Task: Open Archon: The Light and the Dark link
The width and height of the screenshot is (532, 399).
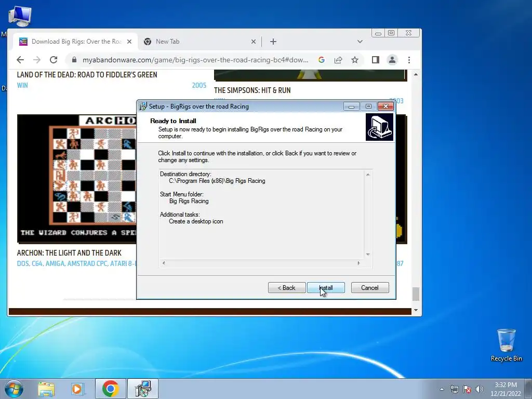Action: (x=69, y=253)
